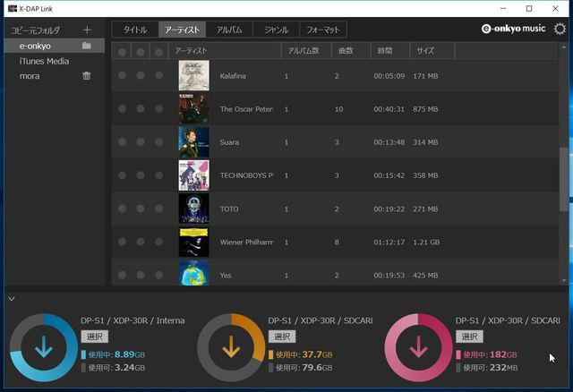Image resolution: width=573 pixels, height=392 pixels.
Task: Toggle second header circle for all artists
Action: 141,52
